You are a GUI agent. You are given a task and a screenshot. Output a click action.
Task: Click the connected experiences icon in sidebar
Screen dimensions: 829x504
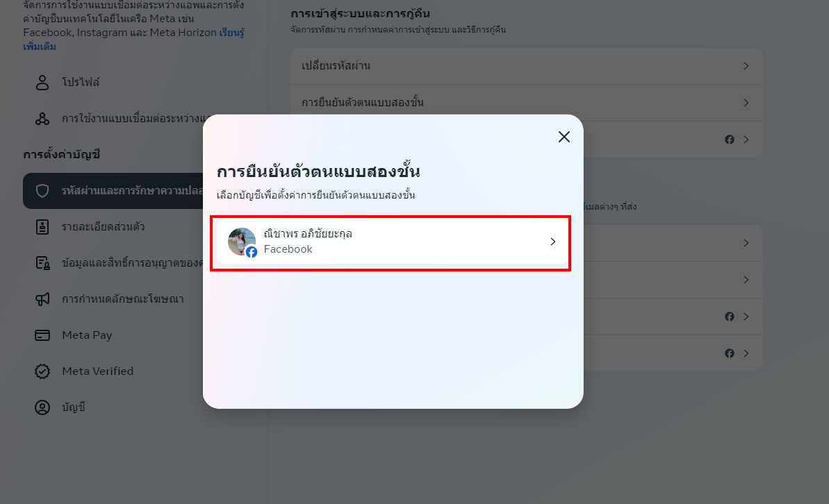click(x=42, y=119)
